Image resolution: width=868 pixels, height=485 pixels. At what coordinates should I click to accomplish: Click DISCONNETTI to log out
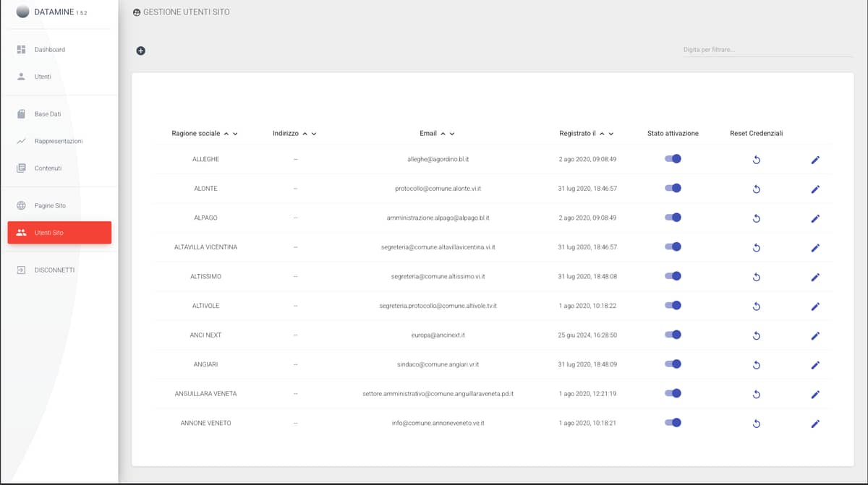(59, 270)
